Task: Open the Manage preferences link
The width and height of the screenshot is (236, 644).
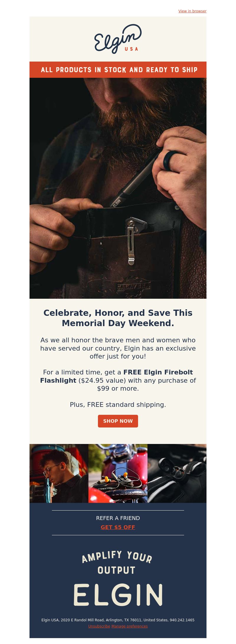Action: [x=130, y=626]
